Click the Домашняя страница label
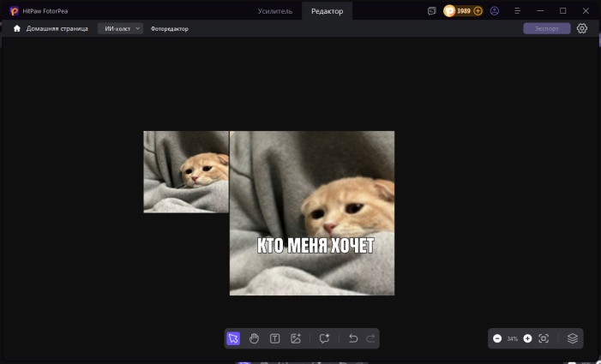 [x=57, y=29]
